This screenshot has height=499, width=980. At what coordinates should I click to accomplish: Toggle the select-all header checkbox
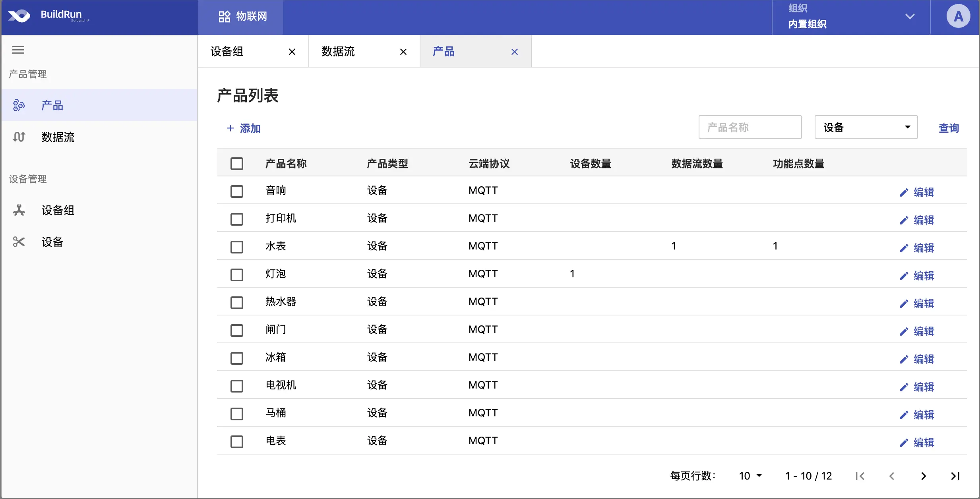click(237, 164)
